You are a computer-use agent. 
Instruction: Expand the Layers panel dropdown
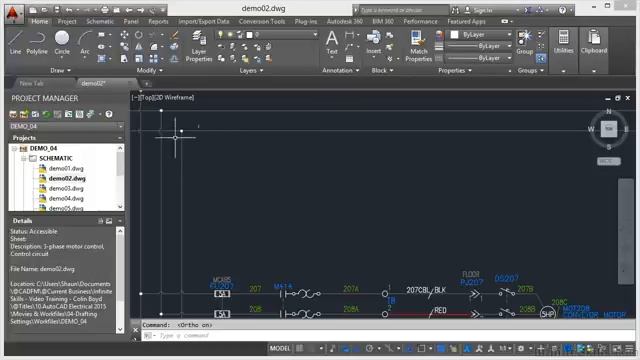[251, 70]
